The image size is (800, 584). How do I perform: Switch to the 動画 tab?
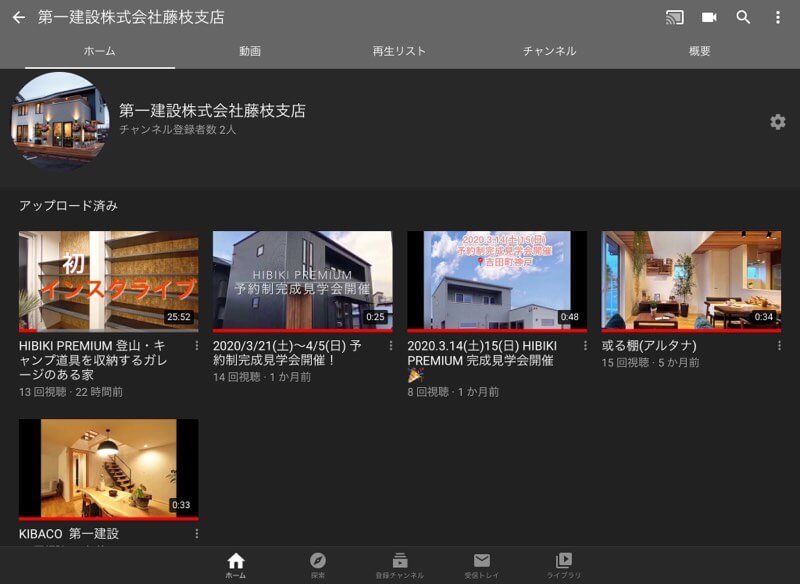(250, 51)
